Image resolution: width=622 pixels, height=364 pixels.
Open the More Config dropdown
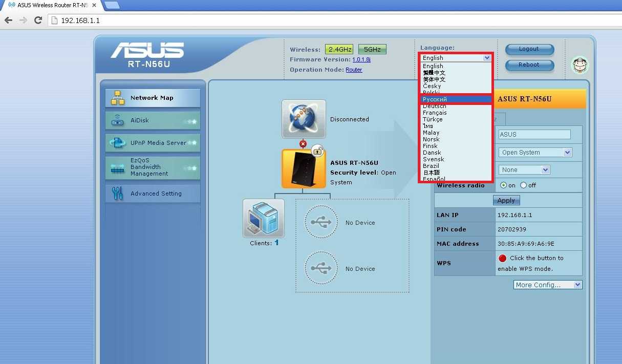pyautogui.click(x=548, y=285)
